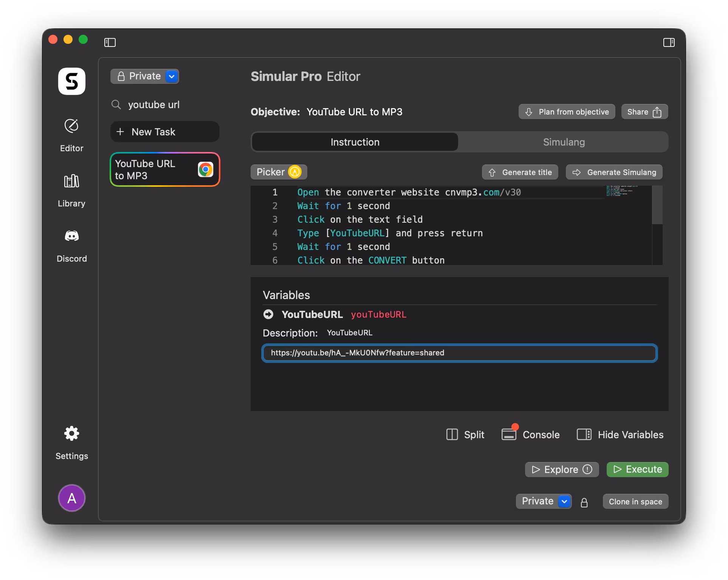The height and width of the screenshot is (580, 728).
Task: Hide the Variables panel
Action: [620, 434]
